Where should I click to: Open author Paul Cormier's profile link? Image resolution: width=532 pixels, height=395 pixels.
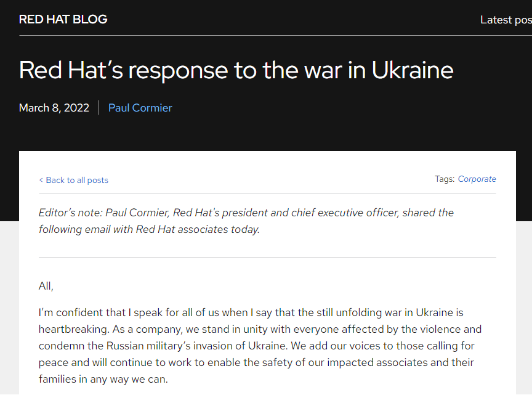[x=140, y=108]
